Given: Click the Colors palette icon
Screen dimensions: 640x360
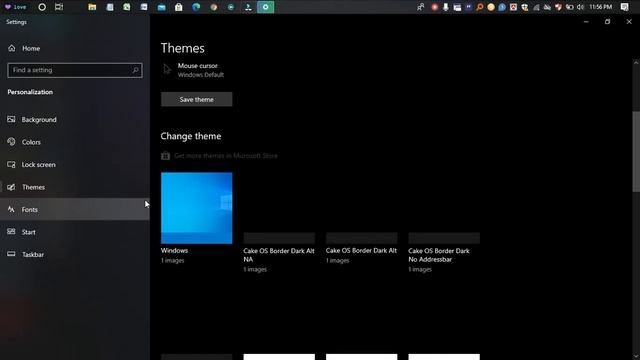Looking at the screenshot, I should pyautogui.click(x=11, y=142).
